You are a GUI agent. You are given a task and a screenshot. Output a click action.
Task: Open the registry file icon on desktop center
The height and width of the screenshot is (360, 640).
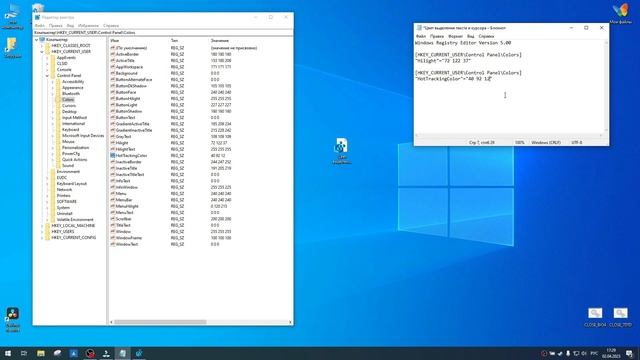click(x=341, y=146)
